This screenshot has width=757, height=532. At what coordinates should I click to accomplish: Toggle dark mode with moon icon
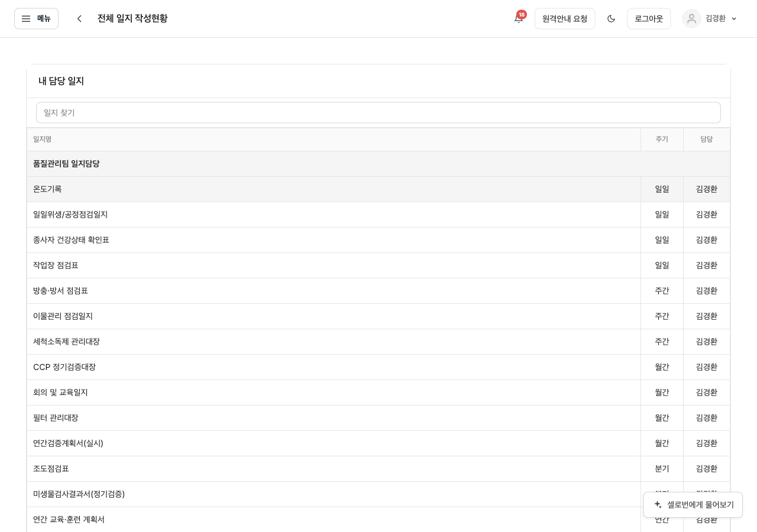click(611, 18)
